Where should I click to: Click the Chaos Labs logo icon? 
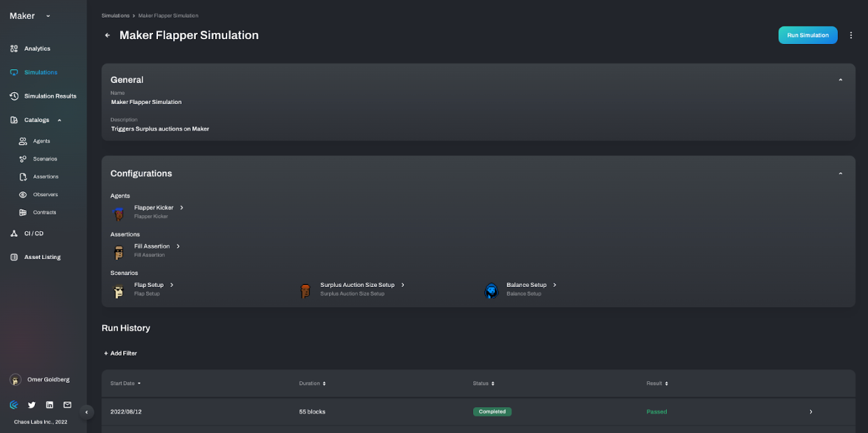(x=14, y=404)
